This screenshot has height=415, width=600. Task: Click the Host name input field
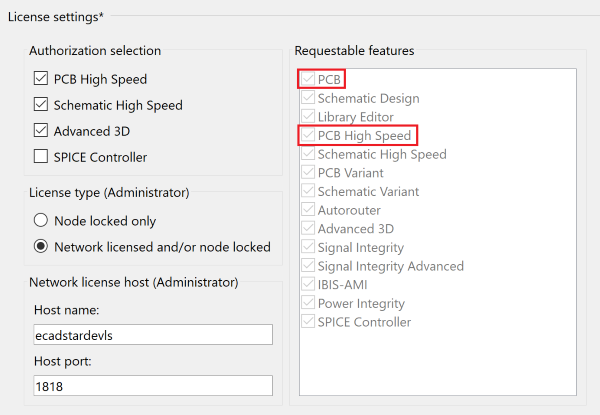[152, 335]
